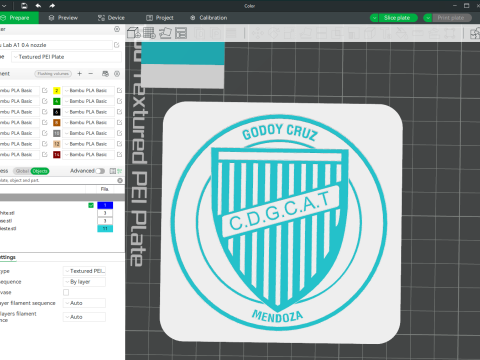
Task: Click green filament swatch 4
Action: click(57, 101)
